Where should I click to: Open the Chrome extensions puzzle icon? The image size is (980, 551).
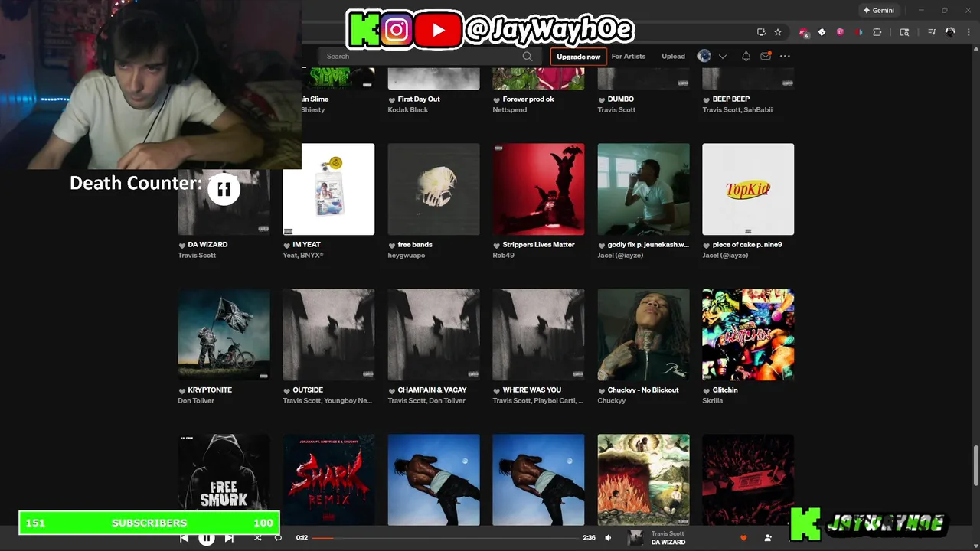point(877,32)
